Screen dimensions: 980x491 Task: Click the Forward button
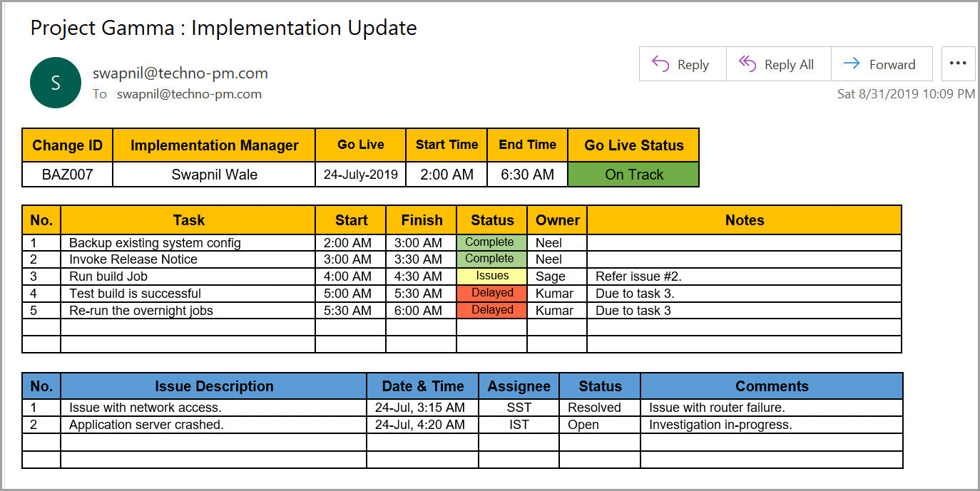pyautogui.click(x=882, y=63)
